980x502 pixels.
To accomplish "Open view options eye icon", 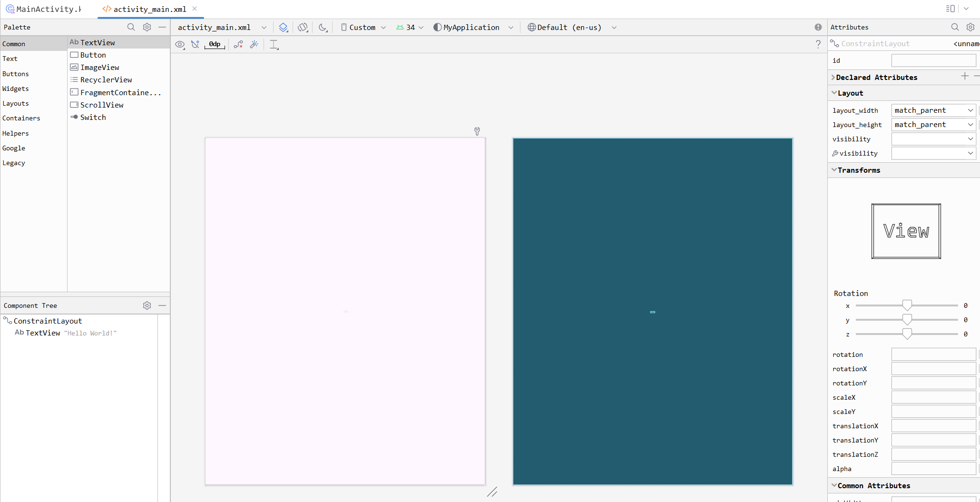I will click(x=180, y=45).
